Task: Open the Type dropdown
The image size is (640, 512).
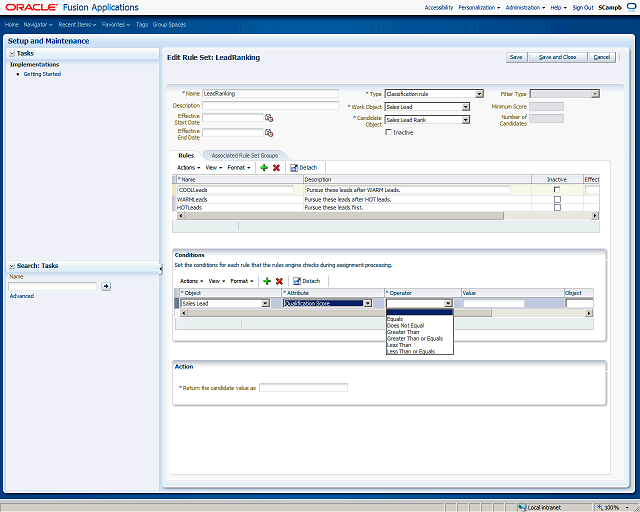Action: click(x=479, y=94)
